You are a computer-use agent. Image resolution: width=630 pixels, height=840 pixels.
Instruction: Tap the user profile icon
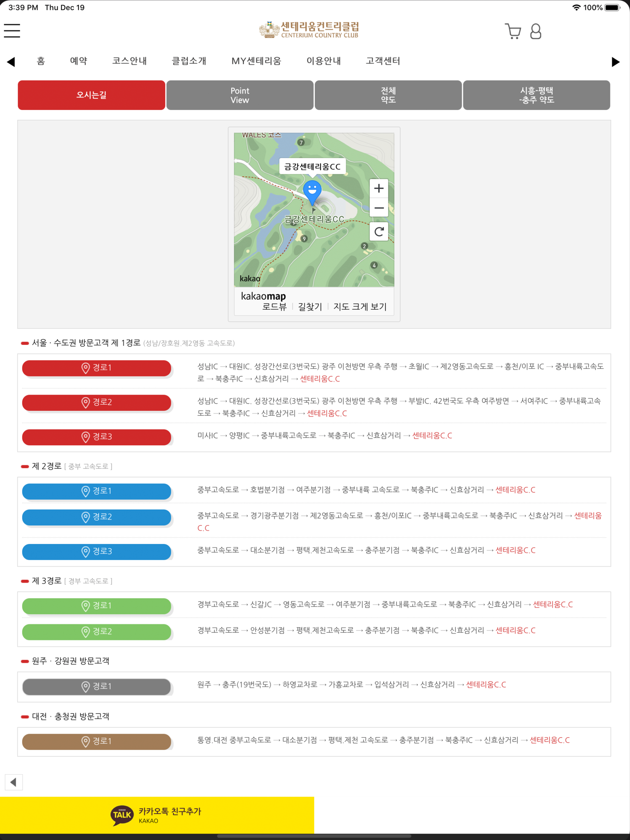[535, 31]
